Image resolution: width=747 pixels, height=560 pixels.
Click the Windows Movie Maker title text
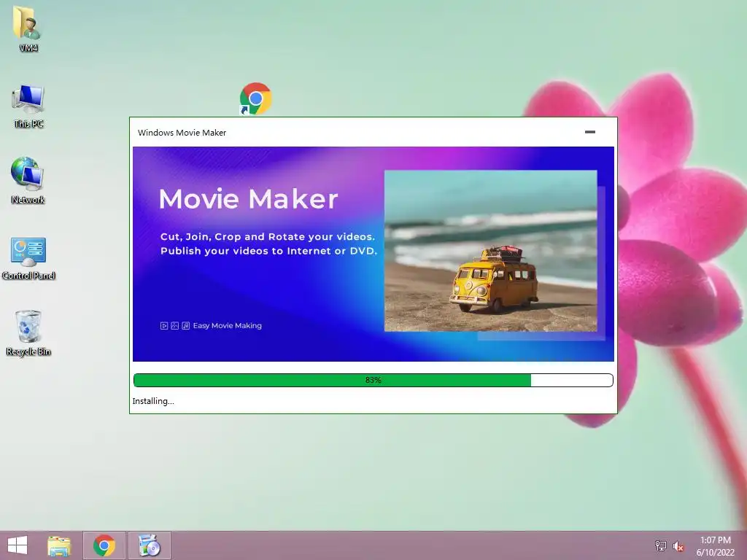click(x=182, y=133)
